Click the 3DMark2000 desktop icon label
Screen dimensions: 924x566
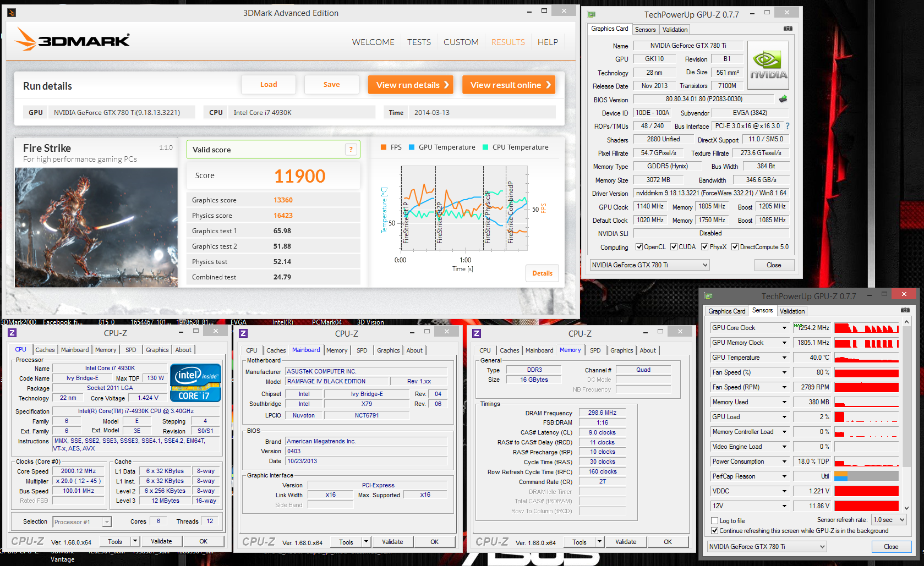[x=19, y=322]
